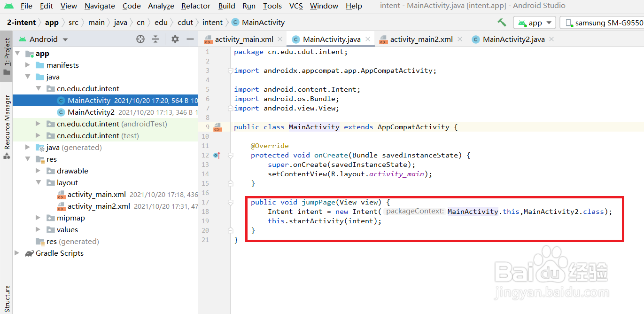Open the Analyze menu
This screenshot has width=644, height=314.
click(161, 6)
